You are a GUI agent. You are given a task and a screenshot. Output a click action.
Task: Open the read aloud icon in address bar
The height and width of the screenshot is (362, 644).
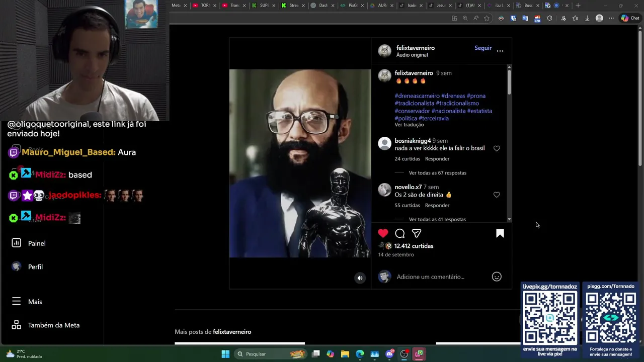pos(476,18)
